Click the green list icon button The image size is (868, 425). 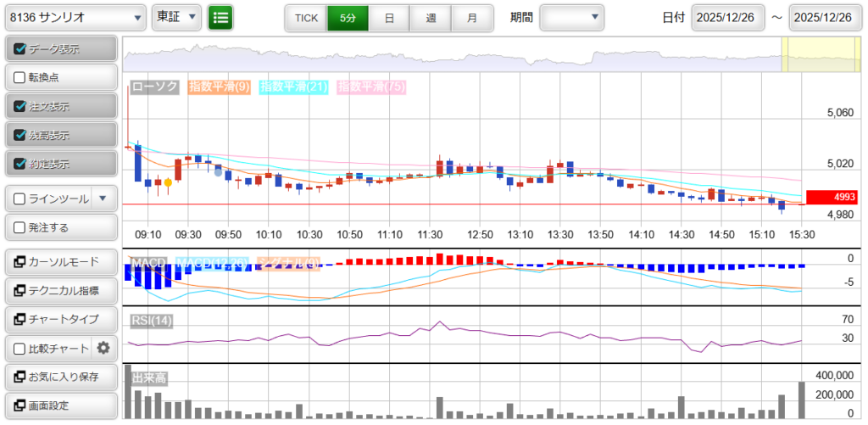220,17
